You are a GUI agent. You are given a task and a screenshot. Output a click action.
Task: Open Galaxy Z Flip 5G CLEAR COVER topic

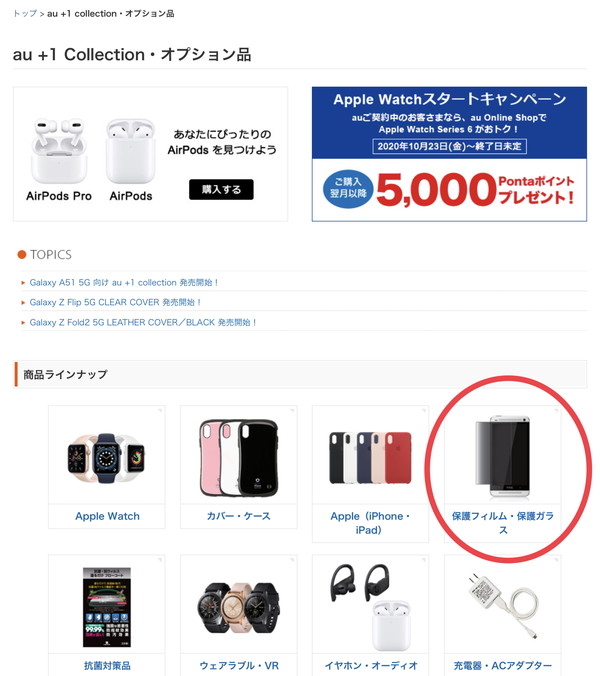[x=115, y=302]
